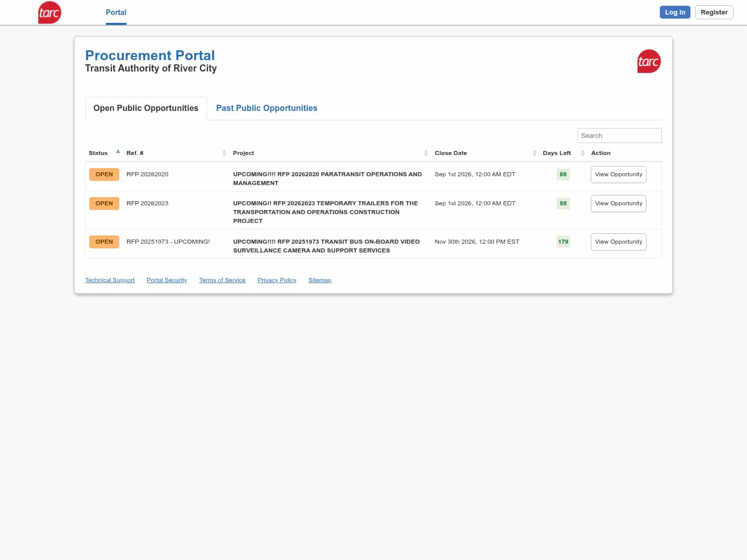Focus the Search input field
The width and height of the screenshot is (747, 560).
pos(619,136)
